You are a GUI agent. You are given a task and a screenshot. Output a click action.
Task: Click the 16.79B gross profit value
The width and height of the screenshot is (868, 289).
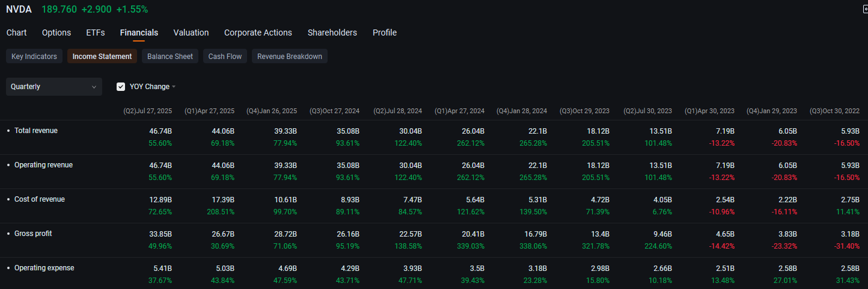point(536,234)
